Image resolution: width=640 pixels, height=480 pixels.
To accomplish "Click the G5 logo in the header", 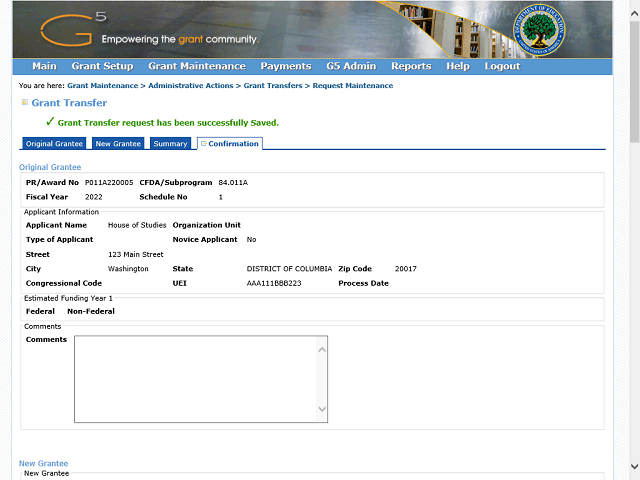I will point(73,29).
